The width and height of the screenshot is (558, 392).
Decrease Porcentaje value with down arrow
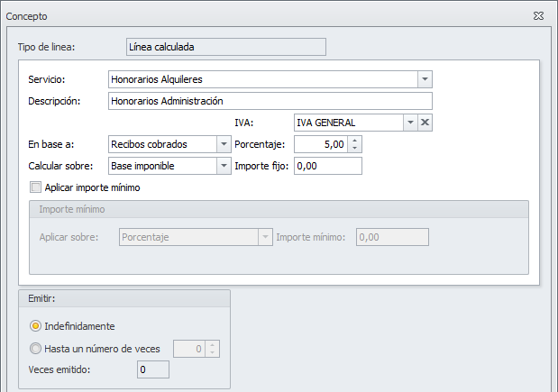(x=355, y=149)
